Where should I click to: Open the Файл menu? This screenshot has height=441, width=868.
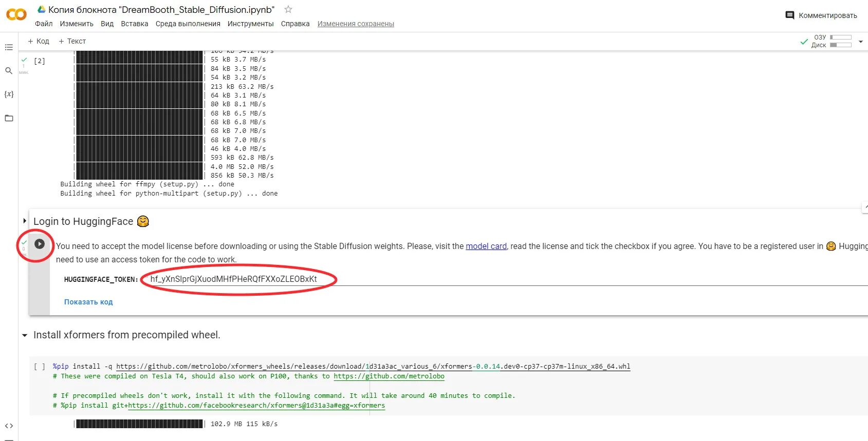click(44, 24)
